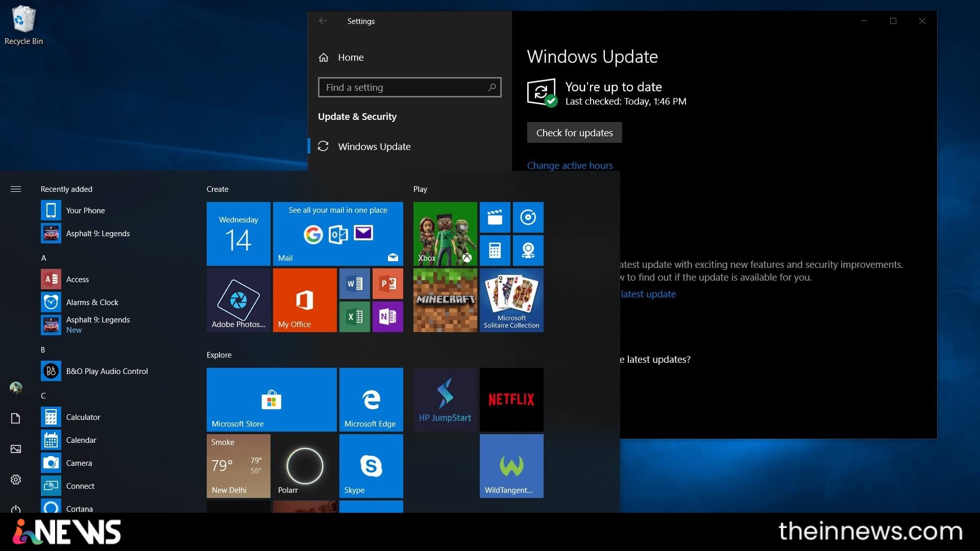Launch the Skype tile
The width and height of the screenshot is (980, 551).
point(371,466)
